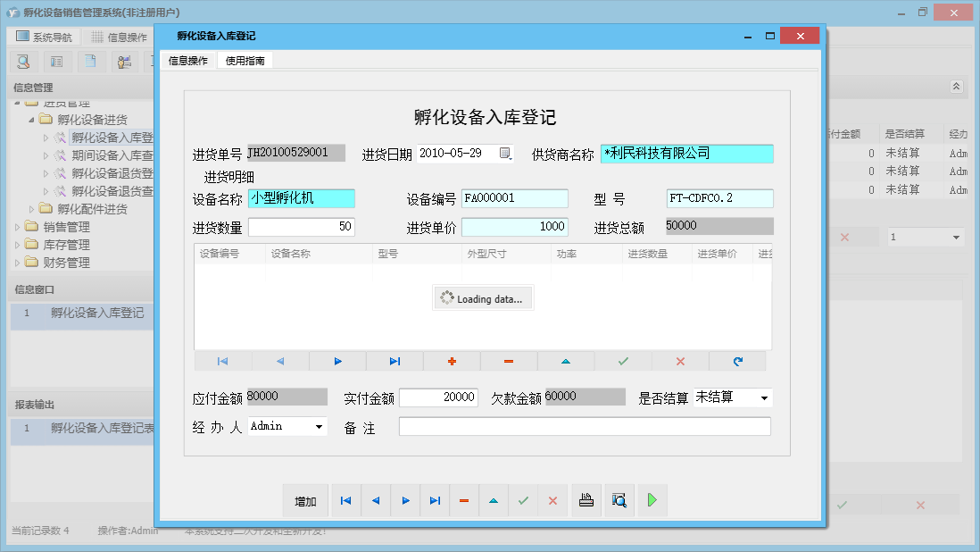Click the green execute arrow at bottom right
Image resolution: width=980 pixels, height=552 pixels.
point(652,500)
